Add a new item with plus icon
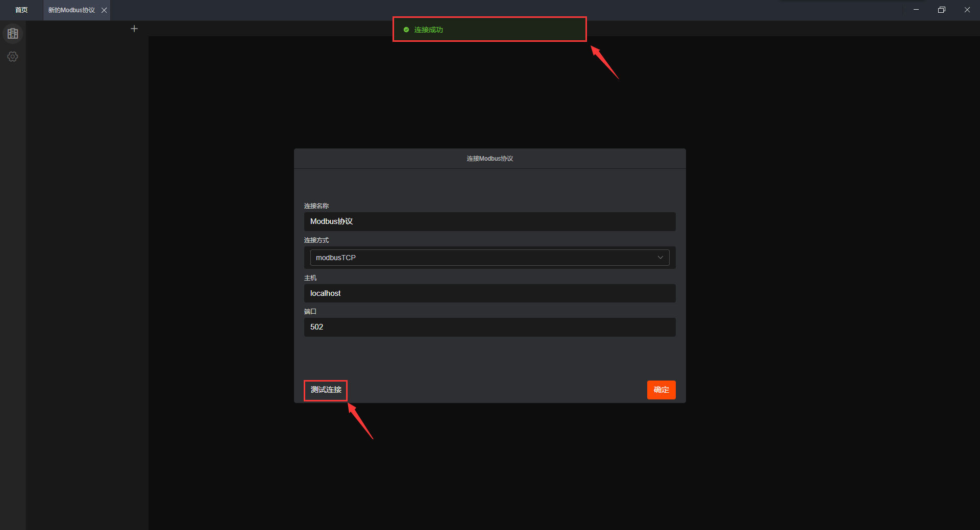Image resolution: width=980 pixels, height=530 pixels. [134, 29]
